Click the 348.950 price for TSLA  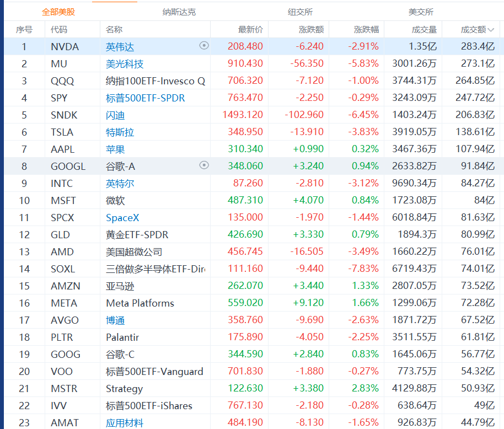coord(245,132)
